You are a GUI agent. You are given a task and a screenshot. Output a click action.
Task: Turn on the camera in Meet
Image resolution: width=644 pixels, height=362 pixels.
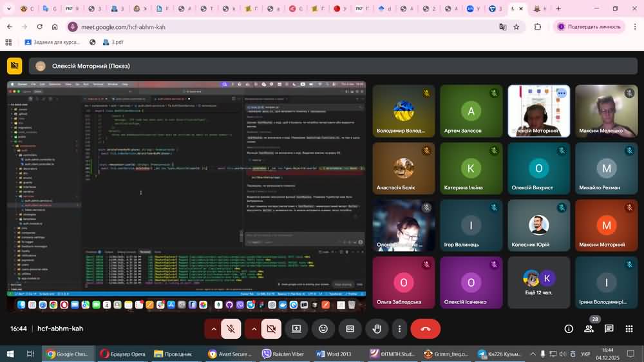pos(271,329)
